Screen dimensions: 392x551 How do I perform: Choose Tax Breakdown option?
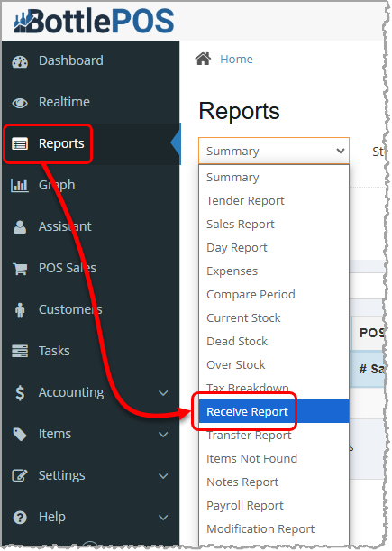274,388
